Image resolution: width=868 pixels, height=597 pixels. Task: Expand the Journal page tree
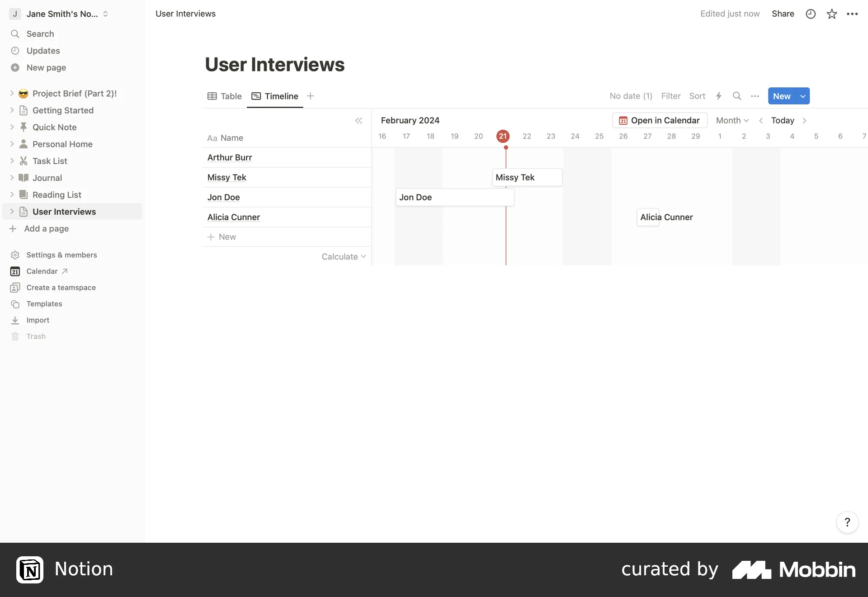12,178
